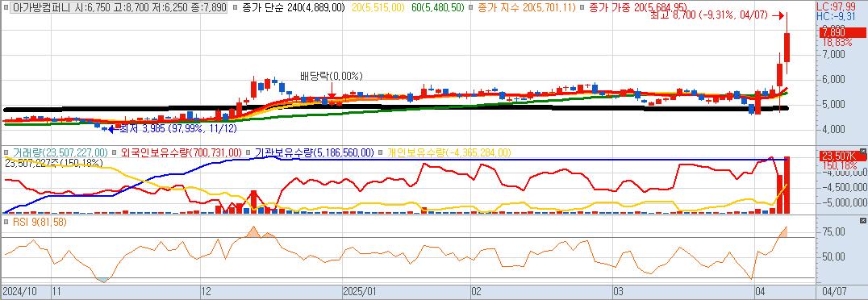The image size is (868, 300).
Task: Select the 거래량(23,507,227.00) volume legend
Action: [x=60, y=152]
